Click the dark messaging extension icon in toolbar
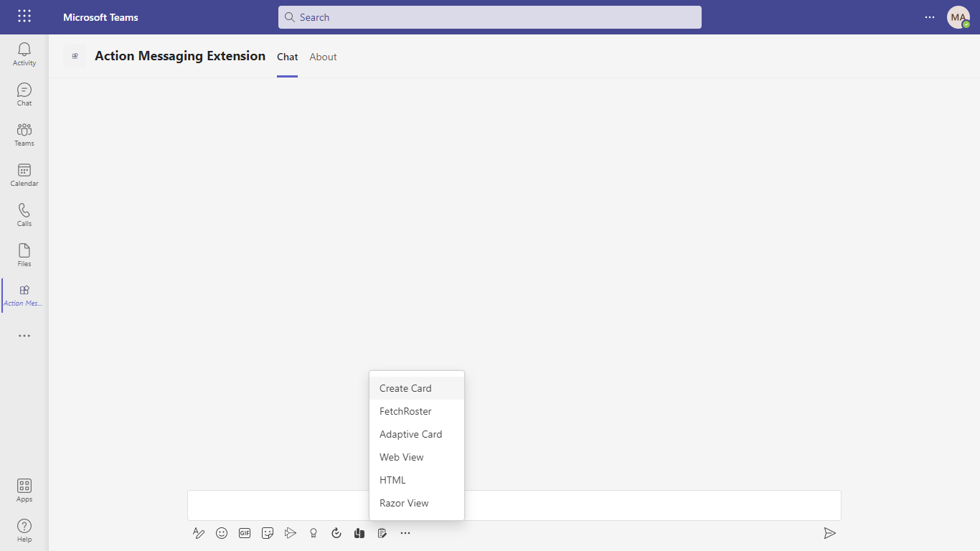This screenshot has width=980, height=551. [x=359, y=533]
